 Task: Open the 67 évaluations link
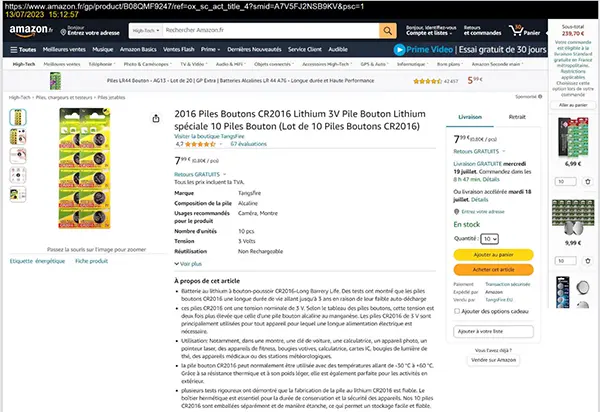click(248, 144)
